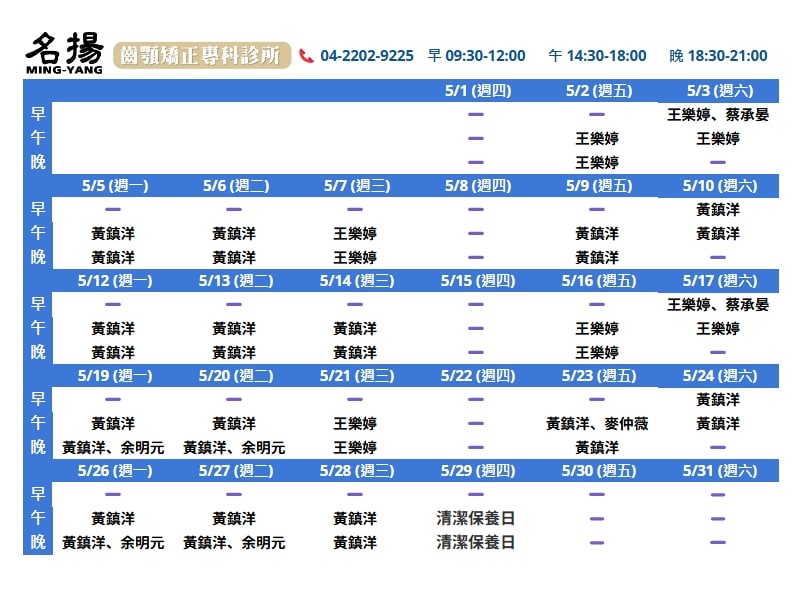Screen dimensions: 800x600
Task: Click 黃鎮洋 in the 5/13 afternoon slot
Action: click(x=234, y=329)
